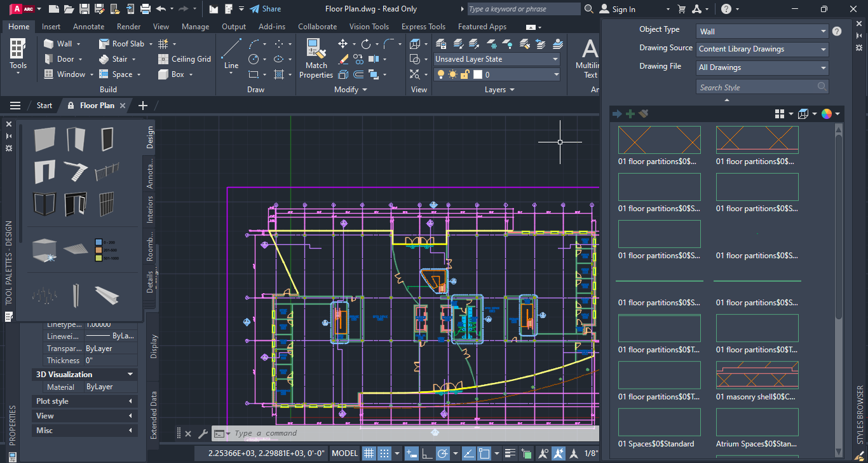Screen dimensions: 868x463
Task: Click the Box tool in Build panel
Action: 175,74
